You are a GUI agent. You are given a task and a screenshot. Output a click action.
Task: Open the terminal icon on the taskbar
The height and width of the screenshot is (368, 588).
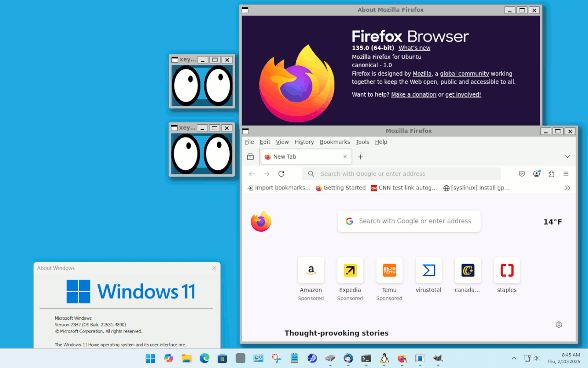pyautogui.click(x=366, y=358)
